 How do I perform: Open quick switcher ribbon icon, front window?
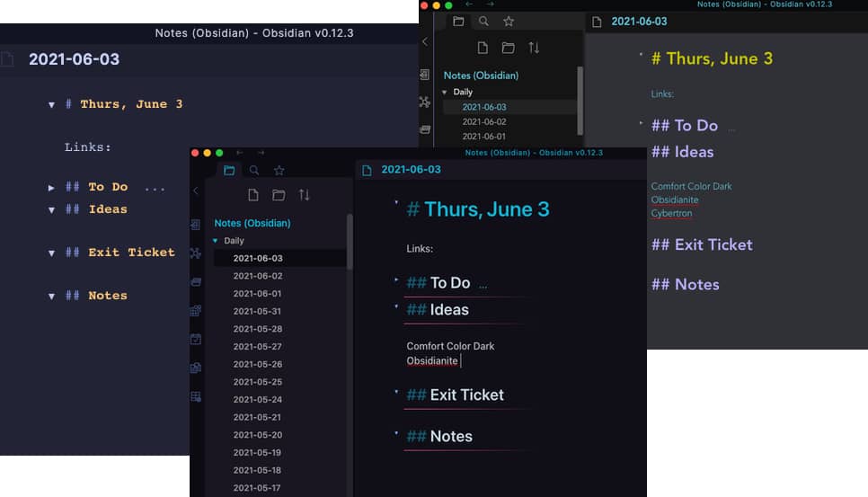(x=195, y=224)
